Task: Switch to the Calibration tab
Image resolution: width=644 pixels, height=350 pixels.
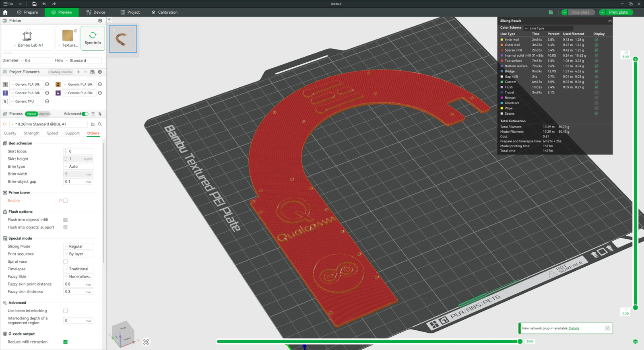Action: click(165, 12)
